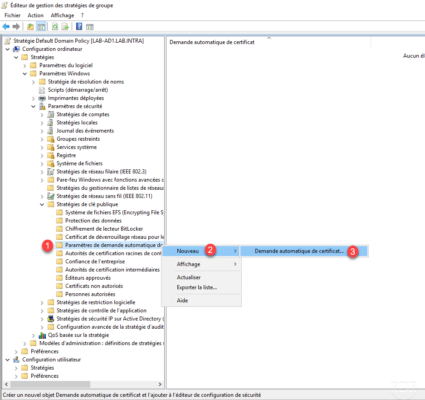Expand the Paramètres du logiciel node
This screenshot has height=400, width=425.
(x=25, y=65)
